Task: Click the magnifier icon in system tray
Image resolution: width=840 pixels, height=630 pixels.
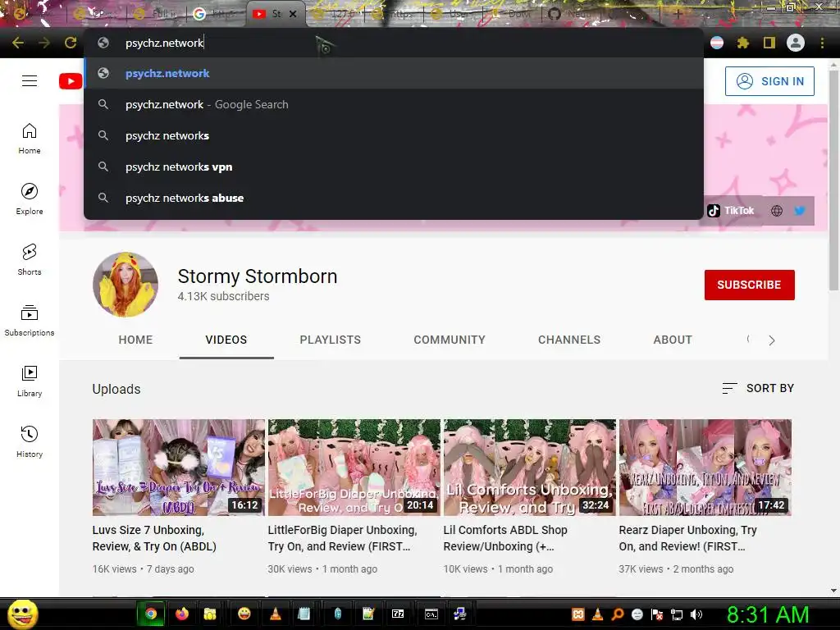Action: pos(618,614)
